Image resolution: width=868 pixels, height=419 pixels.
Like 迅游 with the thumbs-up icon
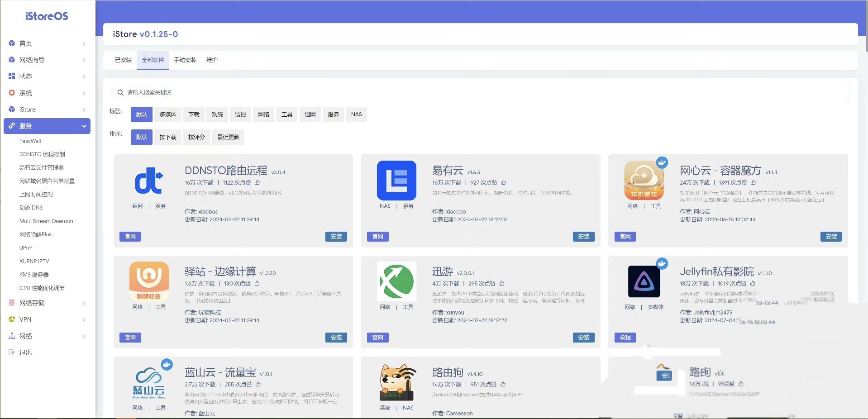coord(502,283)
